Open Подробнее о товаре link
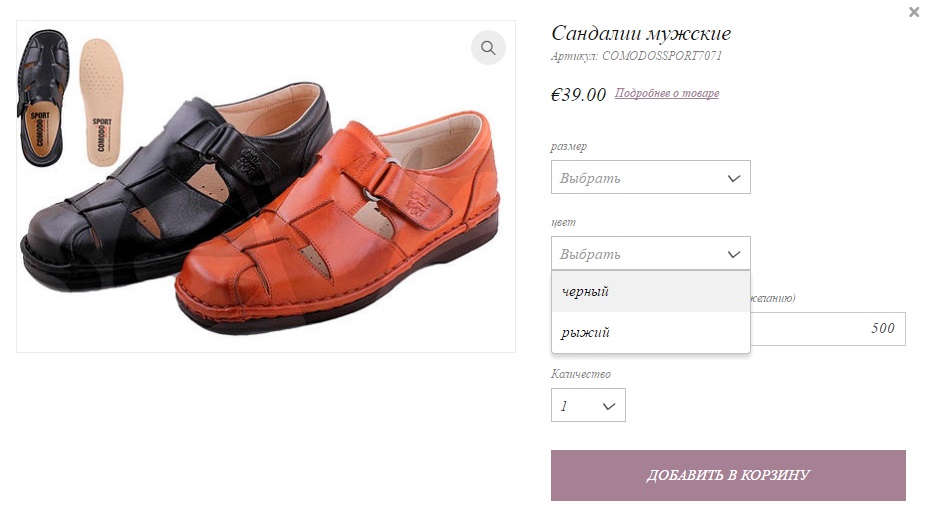The height and width of the screenshot is (511, 925). [667, 93]
